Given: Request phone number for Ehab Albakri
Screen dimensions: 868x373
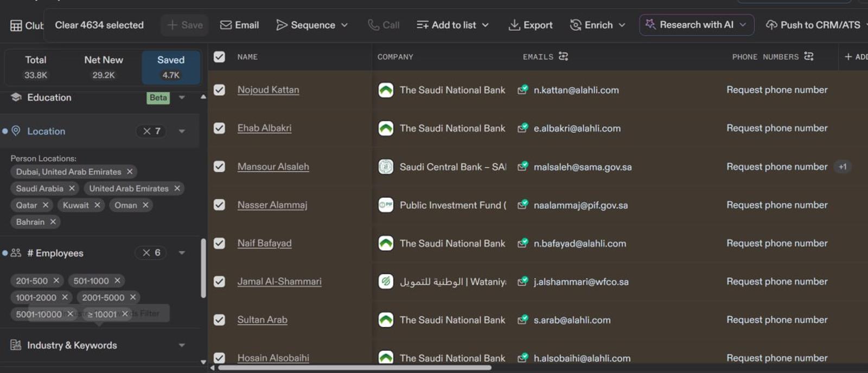Looking at the screenshot, I should pos(777,128).
